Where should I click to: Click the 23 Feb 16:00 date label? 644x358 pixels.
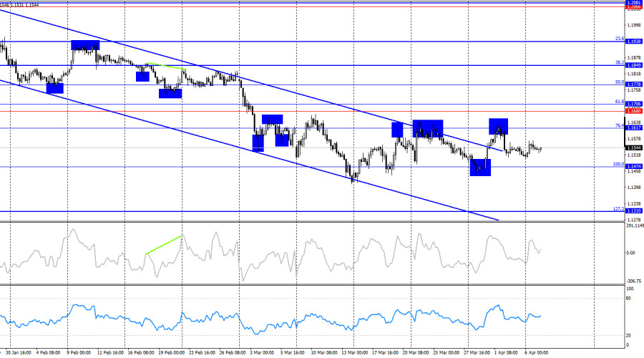pos(202,353)
